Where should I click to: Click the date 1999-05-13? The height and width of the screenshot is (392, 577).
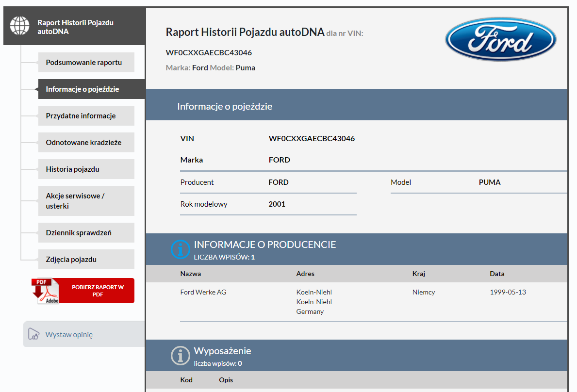(508, 292)
